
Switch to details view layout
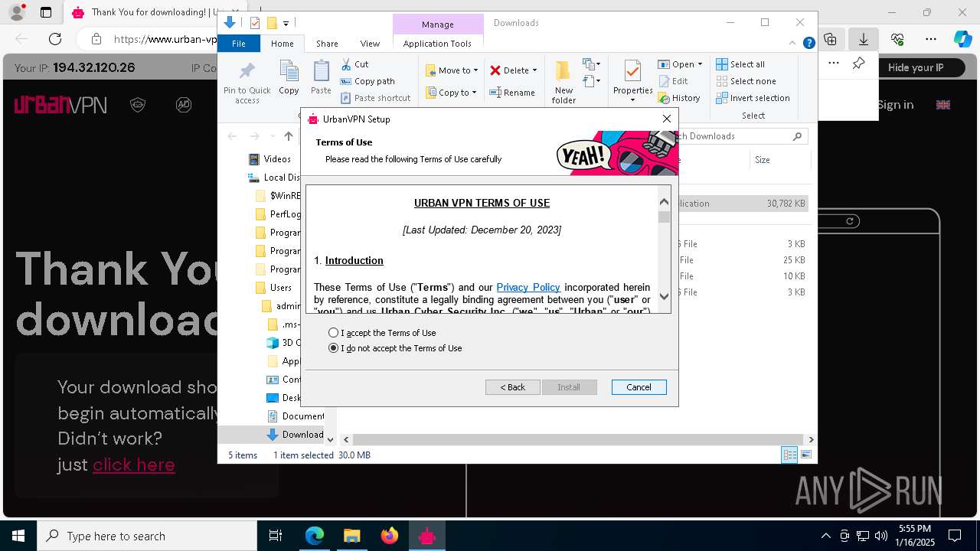[789, 455]
